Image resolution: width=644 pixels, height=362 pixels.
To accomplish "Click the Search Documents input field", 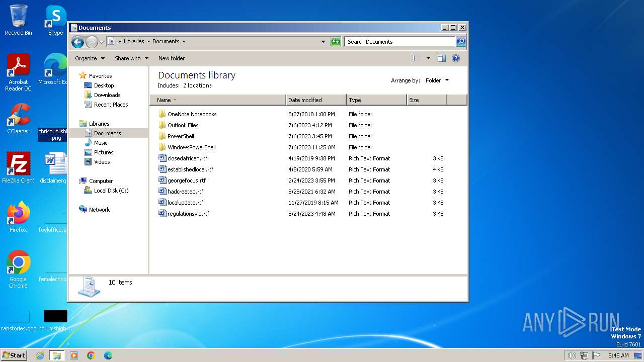I will tap(400, 42).
